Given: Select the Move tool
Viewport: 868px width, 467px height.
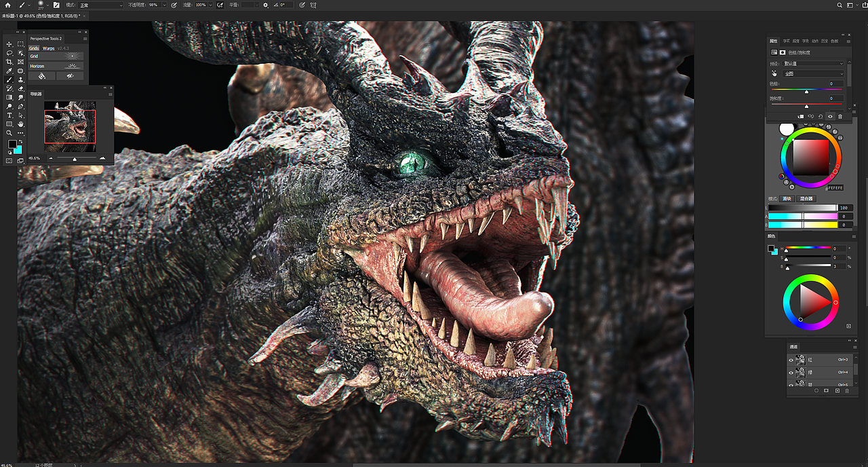Looking at the screenshot, I should pos(9,44).
